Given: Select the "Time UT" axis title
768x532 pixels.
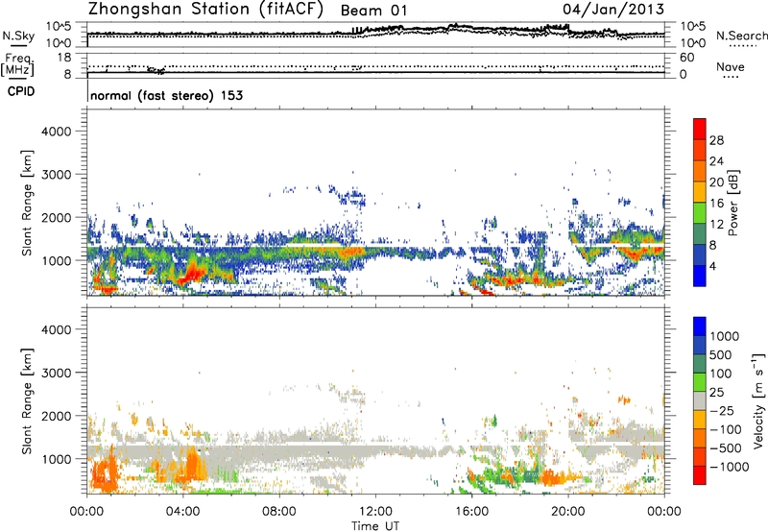Looking at the screenshot, I should coord(375,526).
